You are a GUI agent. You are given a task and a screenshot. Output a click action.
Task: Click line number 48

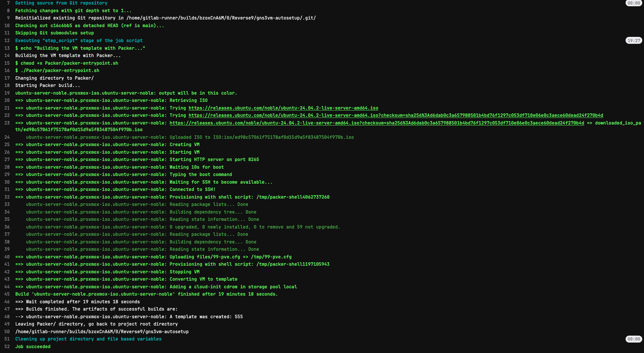pyautogui.click(x=7, y=317)
